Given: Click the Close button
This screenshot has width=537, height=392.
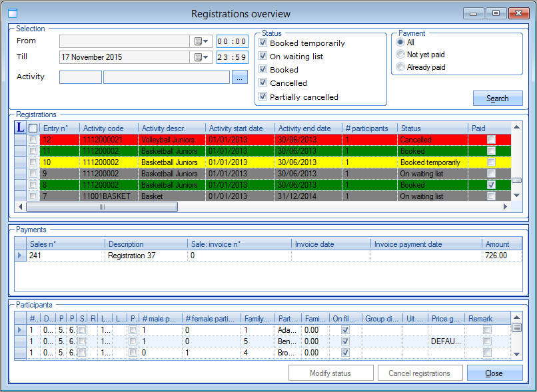Looking at the screenshot, I should [494, 373].
